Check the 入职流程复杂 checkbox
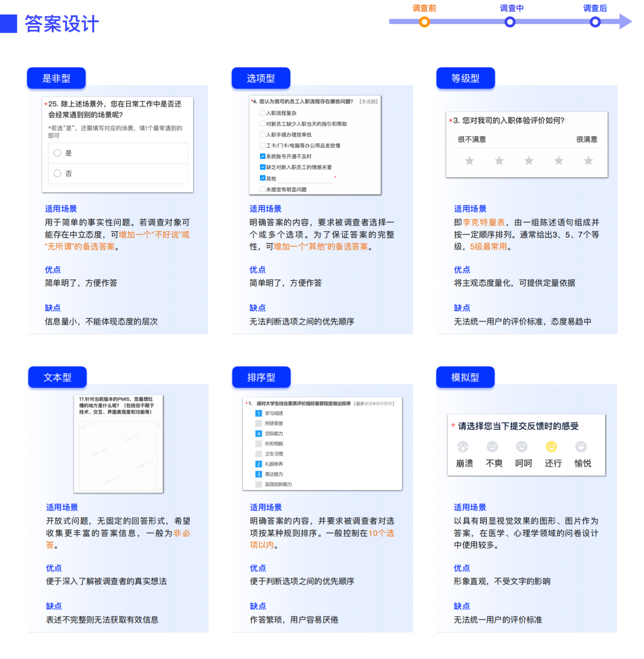 tap(263, 113)
